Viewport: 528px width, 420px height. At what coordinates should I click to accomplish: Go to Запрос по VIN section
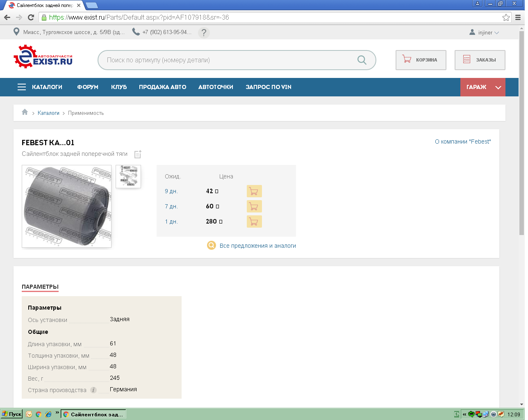click(269, 87)
